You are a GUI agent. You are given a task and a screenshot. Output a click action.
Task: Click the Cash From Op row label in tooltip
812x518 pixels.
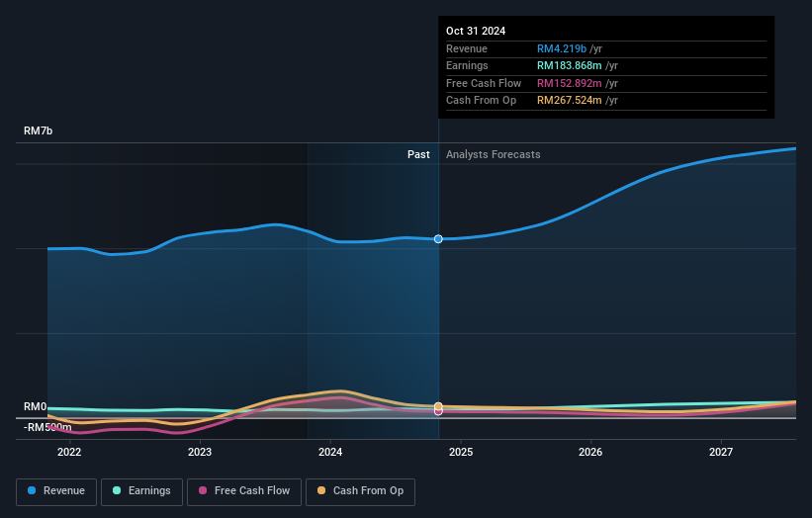coord(481,101)
